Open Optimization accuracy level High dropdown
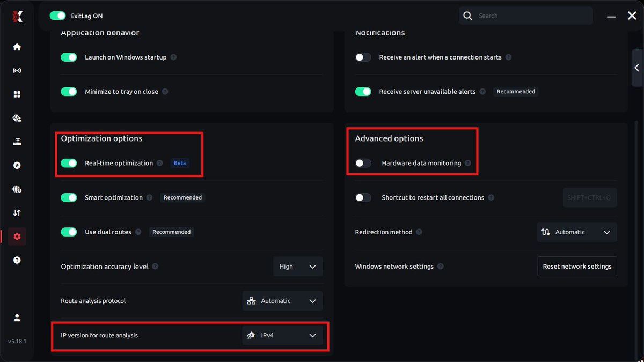The image size is (644, 362). pos(298,267)
